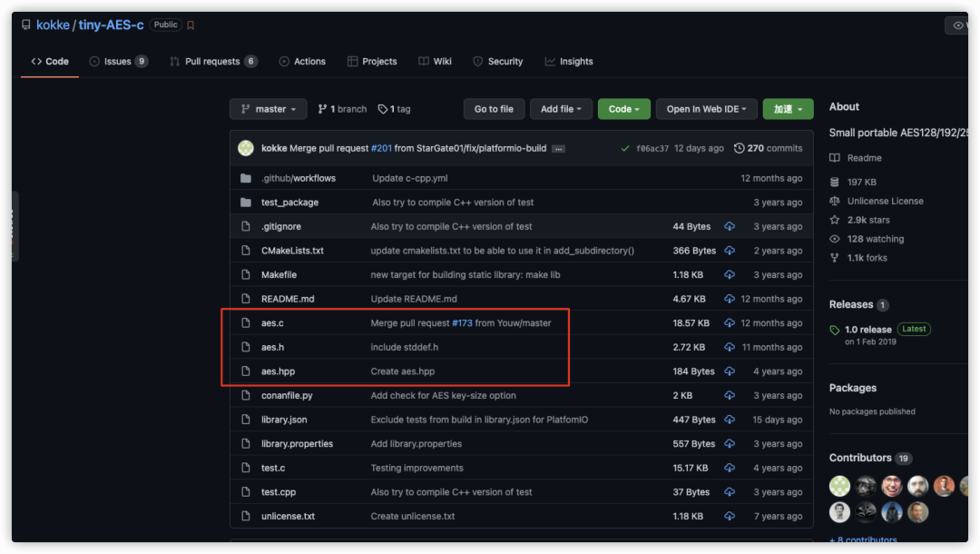Image resolution: width=980 pixels, height=554 pixels.
Task: Expand the Add file dropdown
Action: (x=561, y=109)
